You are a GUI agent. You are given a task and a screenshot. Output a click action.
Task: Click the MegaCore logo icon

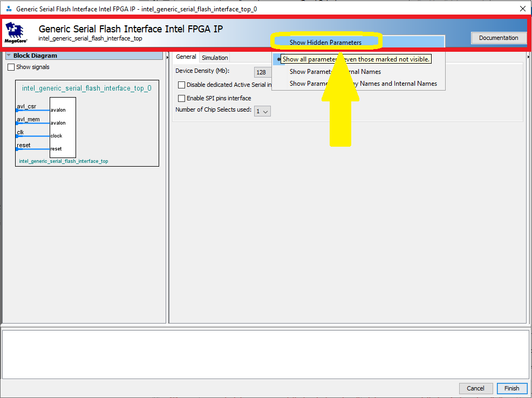[x=15, y=32]
